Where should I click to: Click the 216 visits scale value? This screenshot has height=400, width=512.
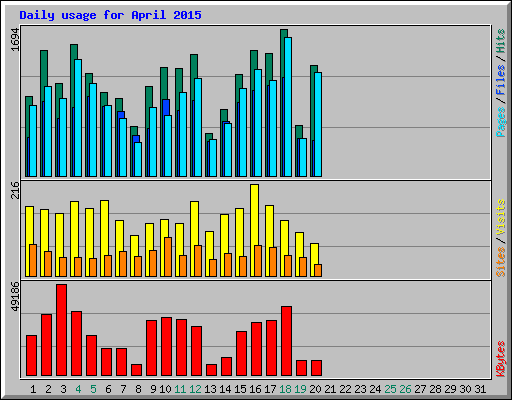[x=15, y=190]
